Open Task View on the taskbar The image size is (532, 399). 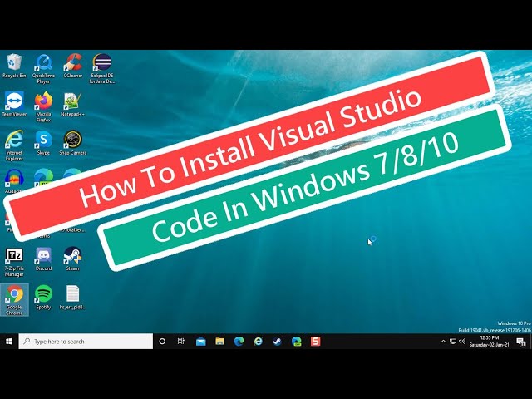181,342
